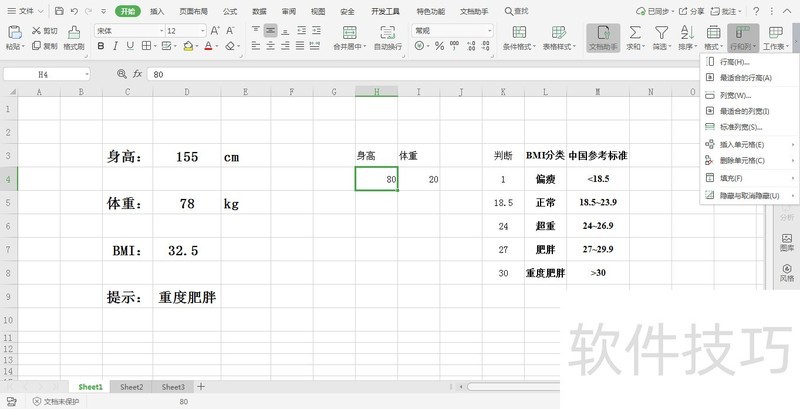Select cell D7 containing 32.5
Viewport: 800px width, 409px height.
(187, 250)
